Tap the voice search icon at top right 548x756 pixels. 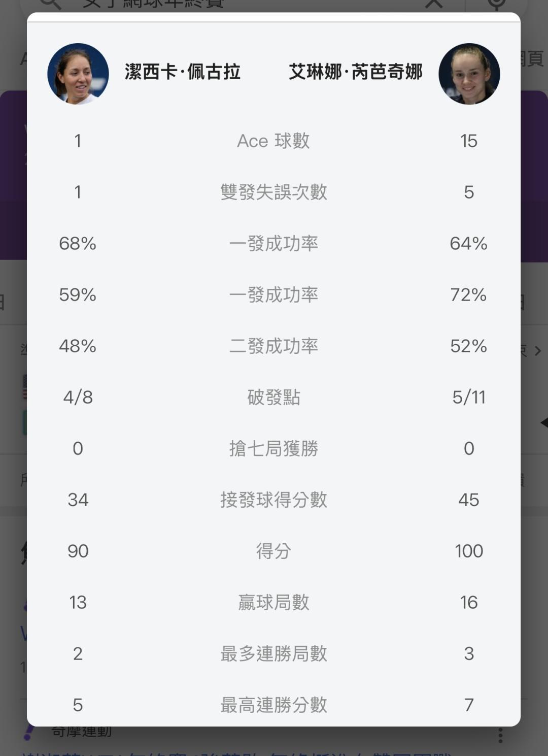pos(496,4)
